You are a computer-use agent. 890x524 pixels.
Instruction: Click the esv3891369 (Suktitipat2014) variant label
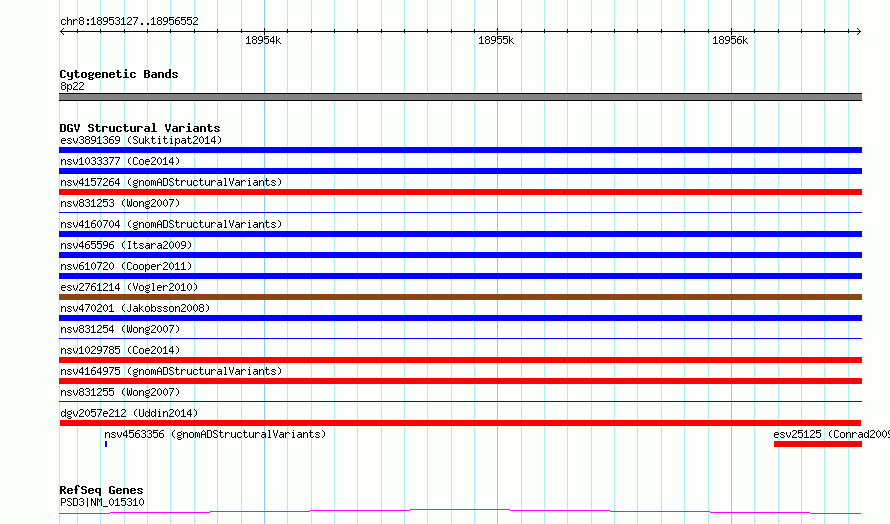tap(141, 140)
